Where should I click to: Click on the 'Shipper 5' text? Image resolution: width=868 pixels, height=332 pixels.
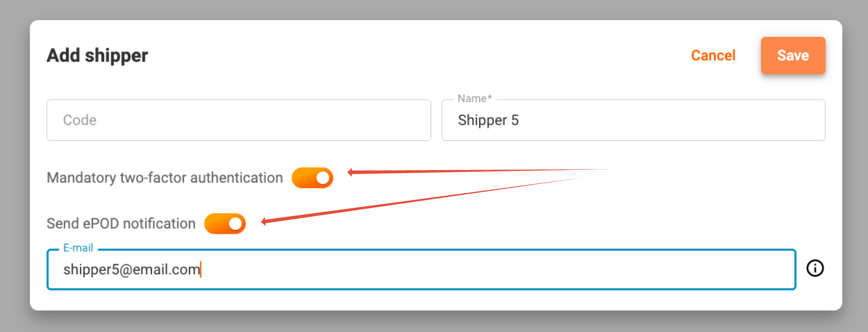[x=488, y=120]
